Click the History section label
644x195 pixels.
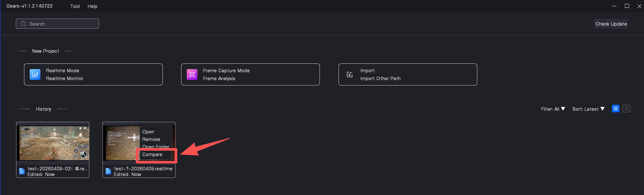pos(43,109)
